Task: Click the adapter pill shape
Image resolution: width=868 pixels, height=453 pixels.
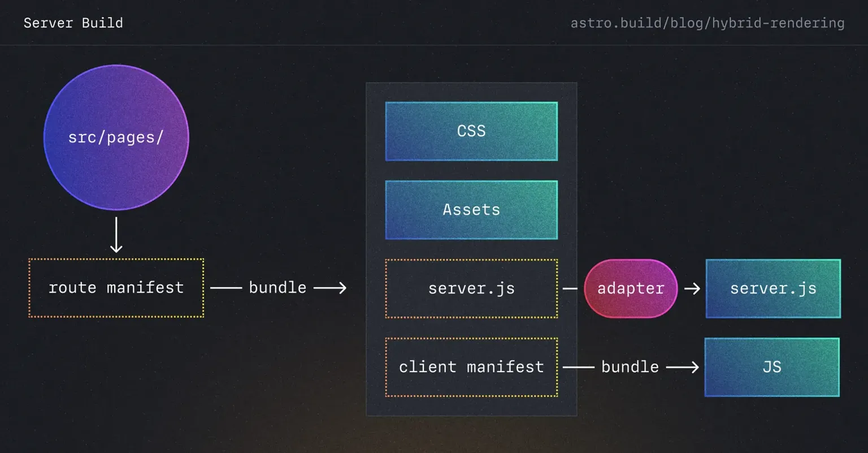Action: click(x=630, y=288)
